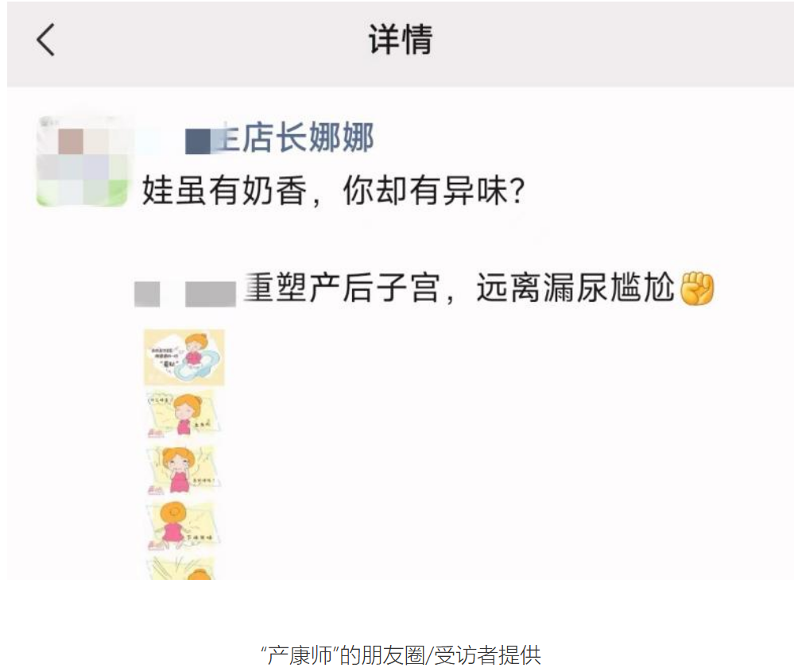Select the phrase 你却有异味?
The width and height of the screenshot is (794, 672).
[x=434, y=191]
